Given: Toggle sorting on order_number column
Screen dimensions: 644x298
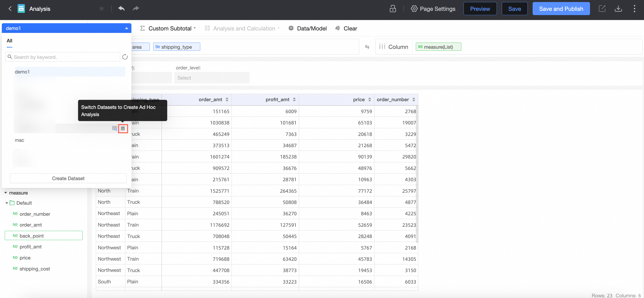Looking at the screenshot, I should pos(414,100).
